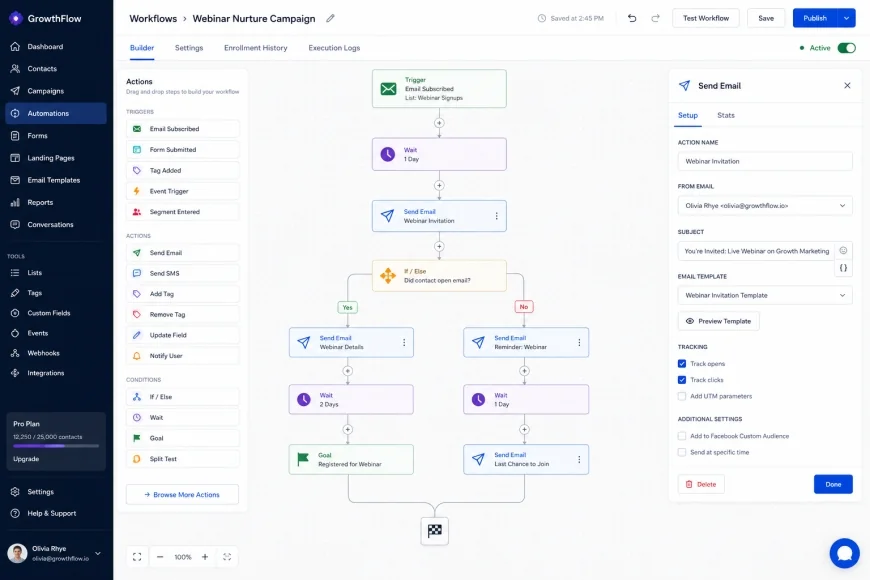870x580 pixels.
Task: Open the Execution Logs tab
Action: click(x=334, y=48)
